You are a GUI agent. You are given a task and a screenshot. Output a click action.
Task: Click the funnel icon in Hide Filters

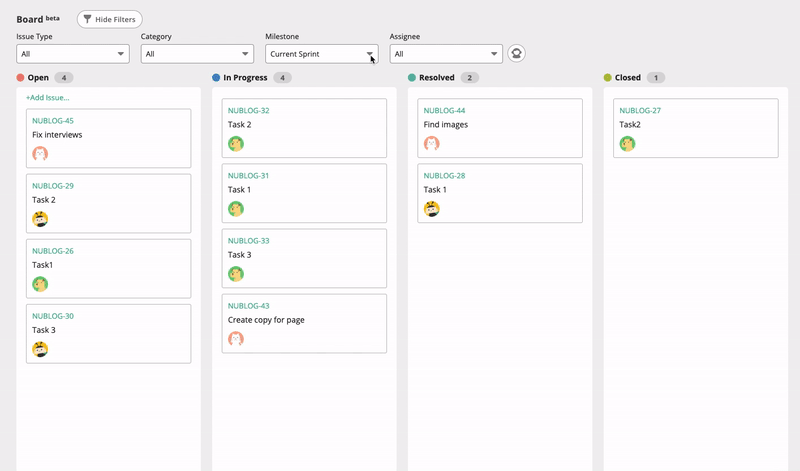[x=87, y=19]
